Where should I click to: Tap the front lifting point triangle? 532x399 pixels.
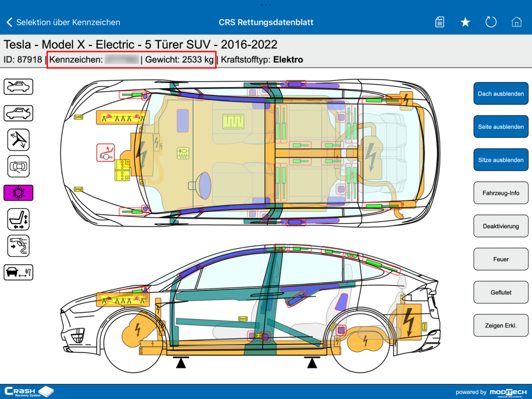(180, 363)
